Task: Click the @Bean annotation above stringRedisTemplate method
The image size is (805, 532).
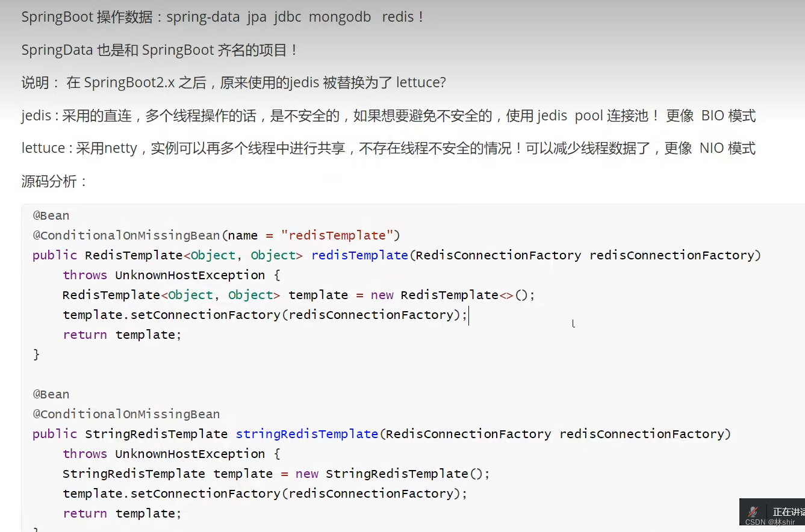Action: point(51,394)
